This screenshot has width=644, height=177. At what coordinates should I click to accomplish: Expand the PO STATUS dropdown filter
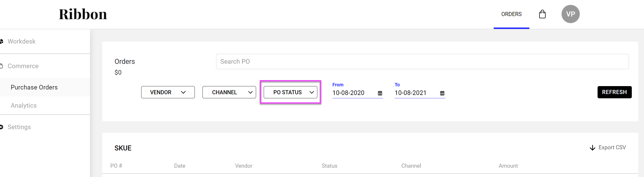[x=290, y=92]
